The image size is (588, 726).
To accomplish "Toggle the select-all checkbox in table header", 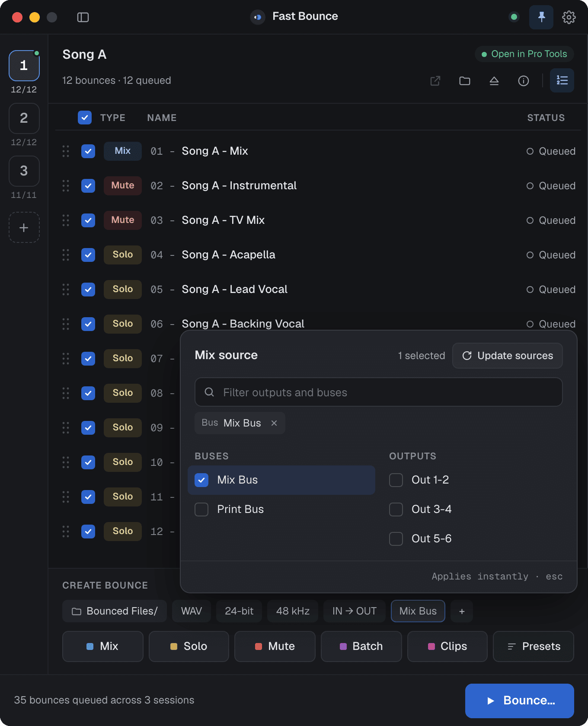I will pos(85,118).
